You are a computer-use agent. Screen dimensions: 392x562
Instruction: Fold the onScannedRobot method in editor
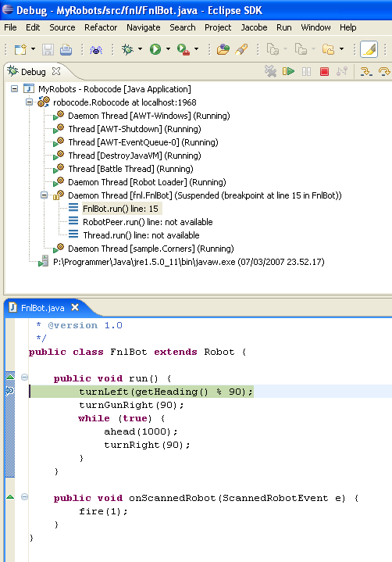click(x=24, y=497)
